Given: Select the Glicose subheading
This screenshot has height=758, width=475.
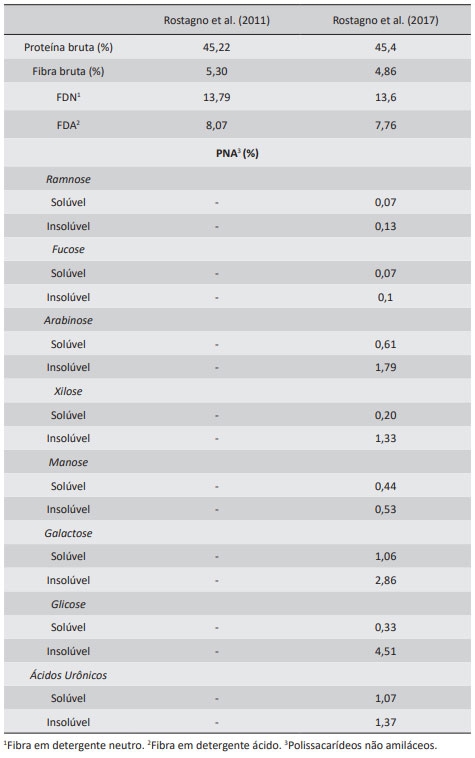Looking at the screenshot, I should [x=68, y=604].
